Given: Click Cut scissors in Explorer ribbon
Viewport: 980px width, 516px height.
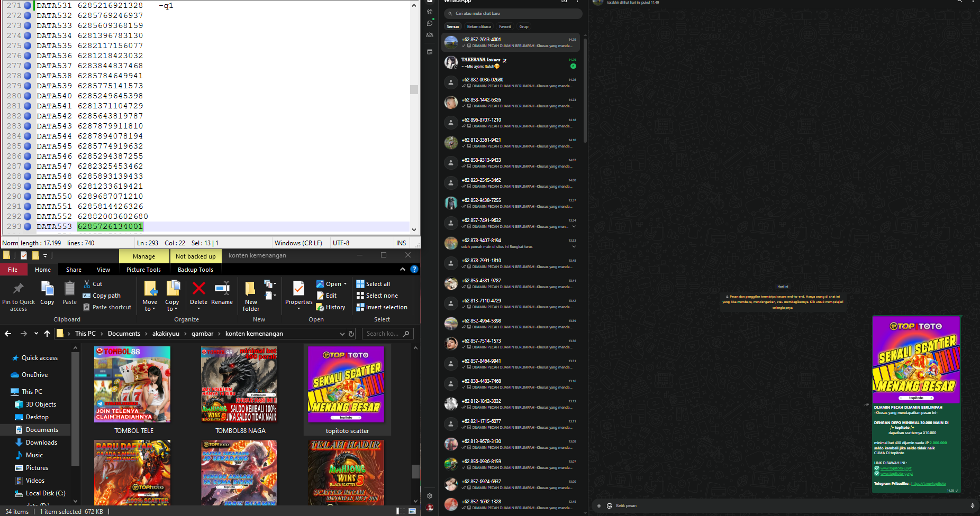Looking at the screenshot, I should pos(93,284).
